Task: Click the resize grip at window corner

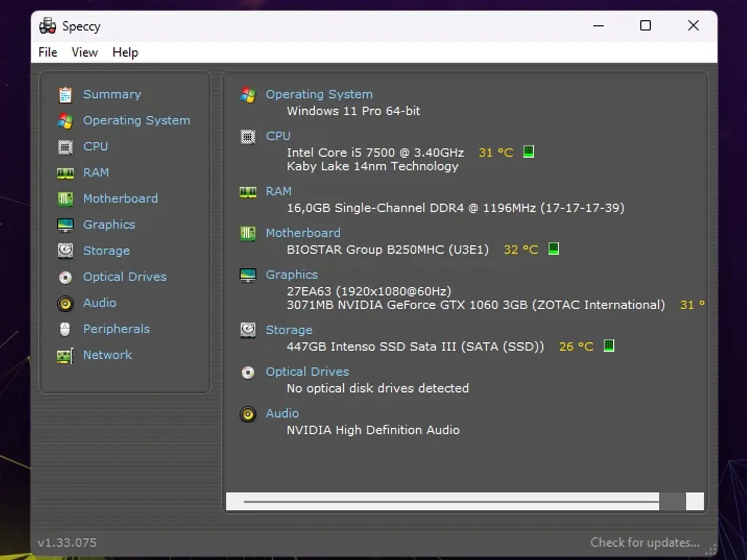Action: [711, 549]
